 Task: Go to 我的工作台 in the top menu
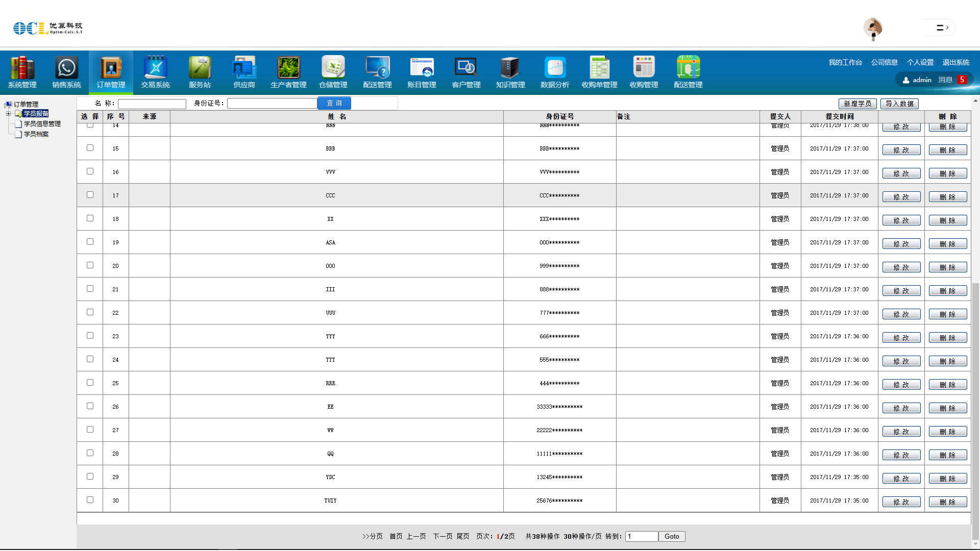845,62
